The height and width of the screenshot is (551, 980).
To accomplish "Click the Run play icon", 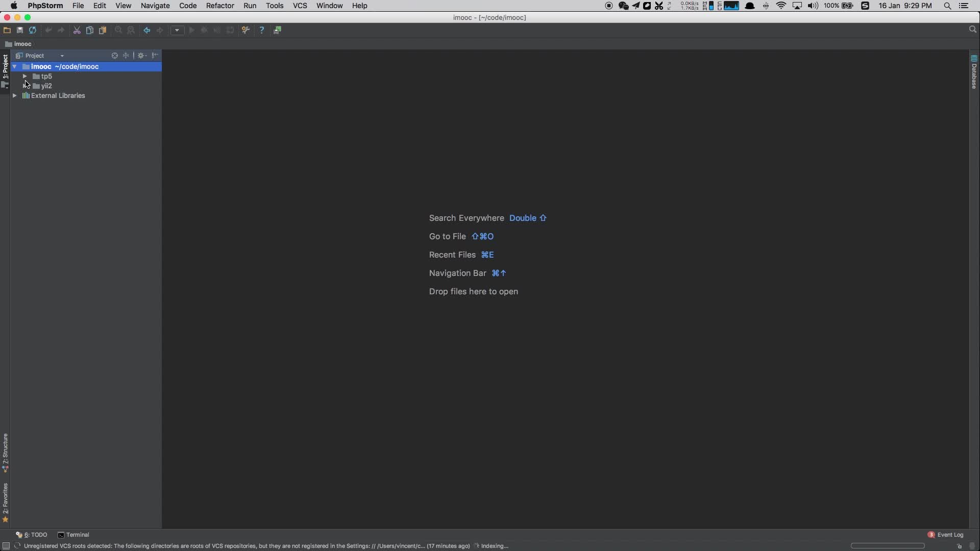I will [x=192, y=30].
